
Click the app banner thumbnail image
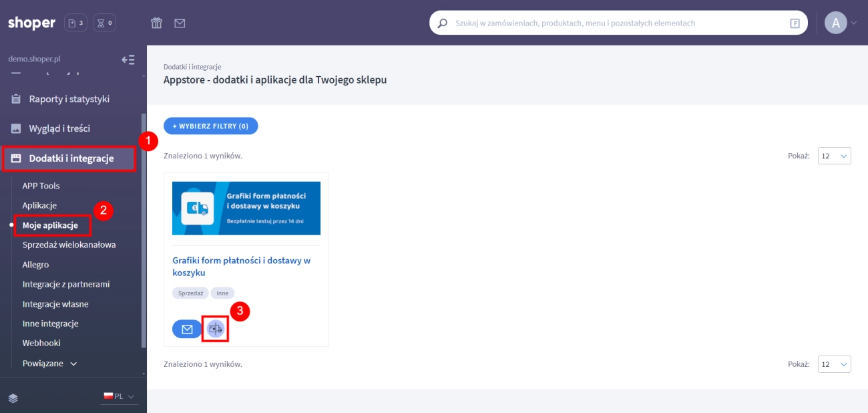pos(246,208)
